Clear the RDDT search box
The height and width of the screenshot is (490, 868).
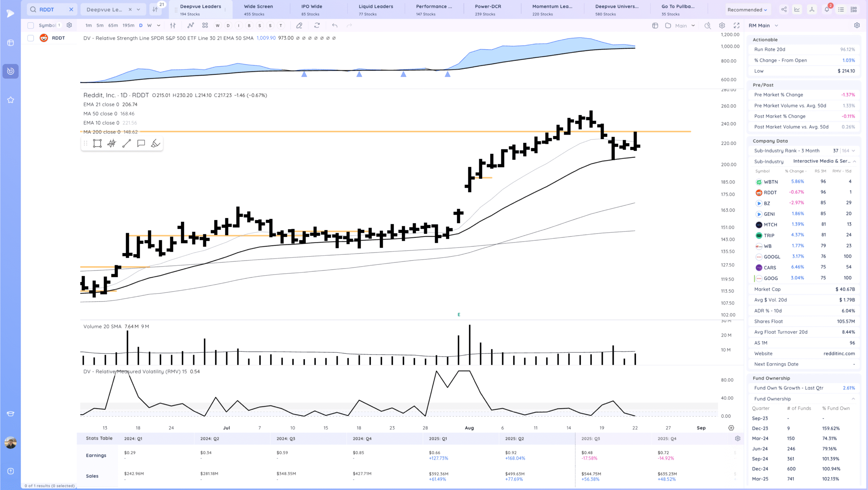(x=71, y=9)
